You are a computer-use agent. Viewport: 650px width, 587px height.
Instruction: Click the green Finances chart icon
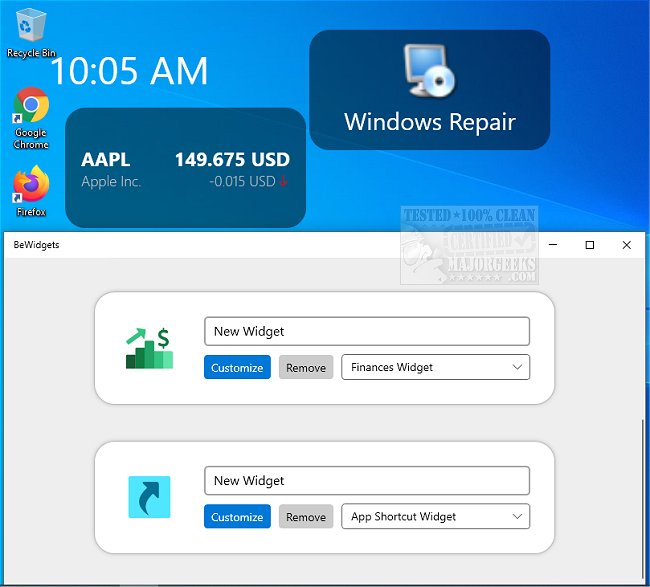(x=149, y=347)
